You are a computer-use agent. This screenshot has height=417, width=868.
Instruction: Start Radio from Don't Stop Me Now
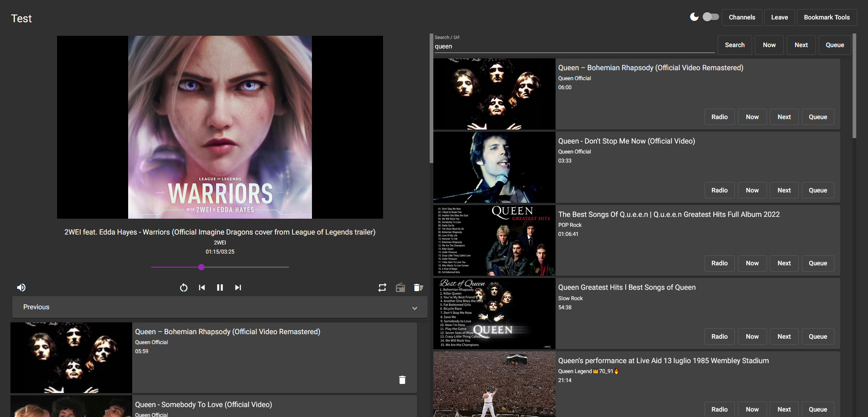719,190
